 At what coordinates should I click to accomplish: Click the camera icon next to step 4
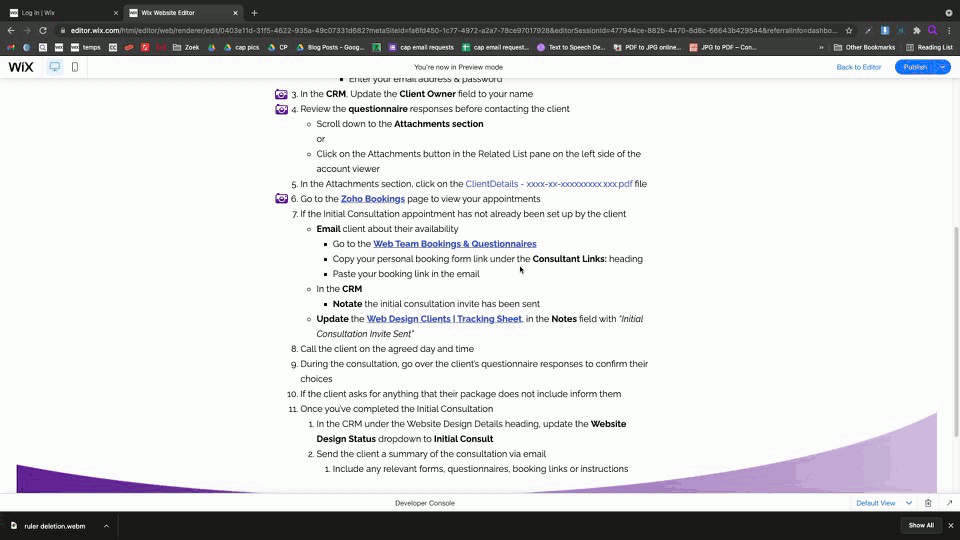(281, 109)
